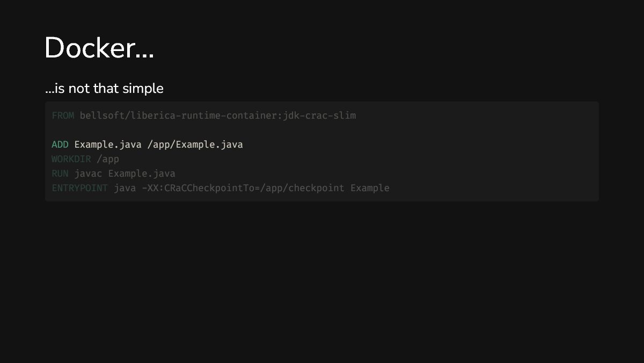This screenshot has width=644, height=363.
Task: Click the javac command
Action: pyautogui.click(x=88, y=173)
